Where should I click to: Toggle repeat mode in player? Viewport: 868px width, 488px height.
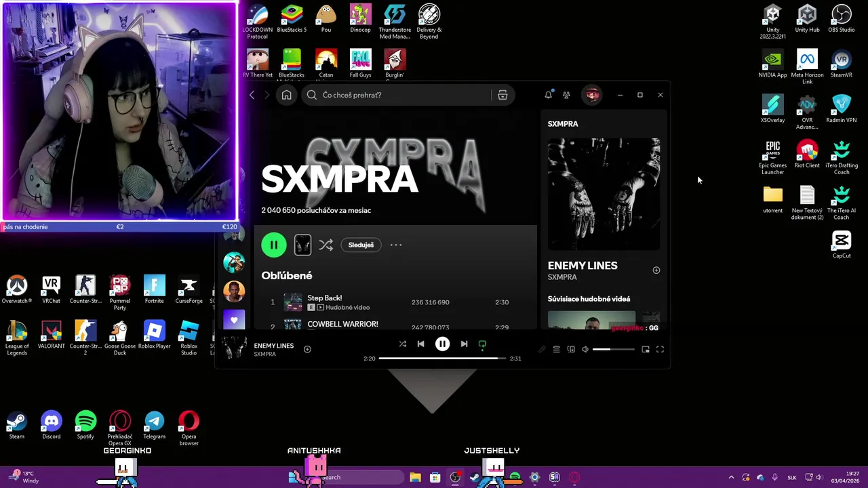[482, 344]
